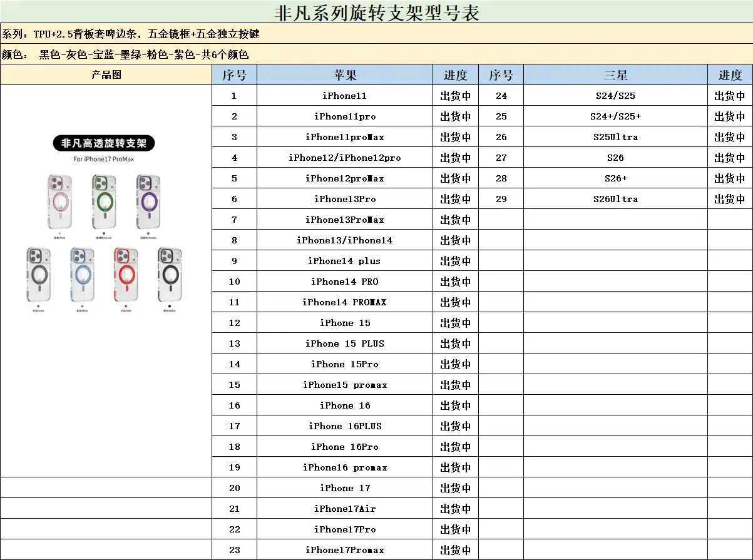The image size is (753, 560).
Task: Select the S24/S25 cell
Action: coord(615,96)
